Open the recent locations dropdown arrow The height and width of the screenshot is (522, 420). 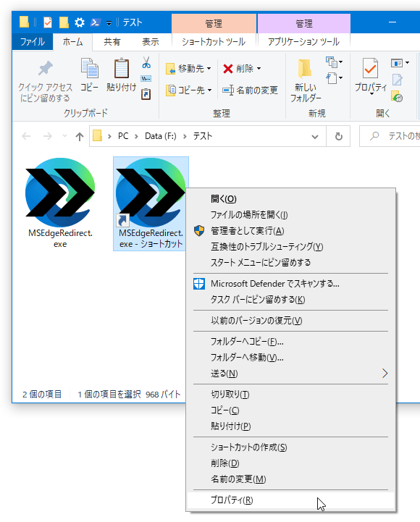tap(64, 136)
